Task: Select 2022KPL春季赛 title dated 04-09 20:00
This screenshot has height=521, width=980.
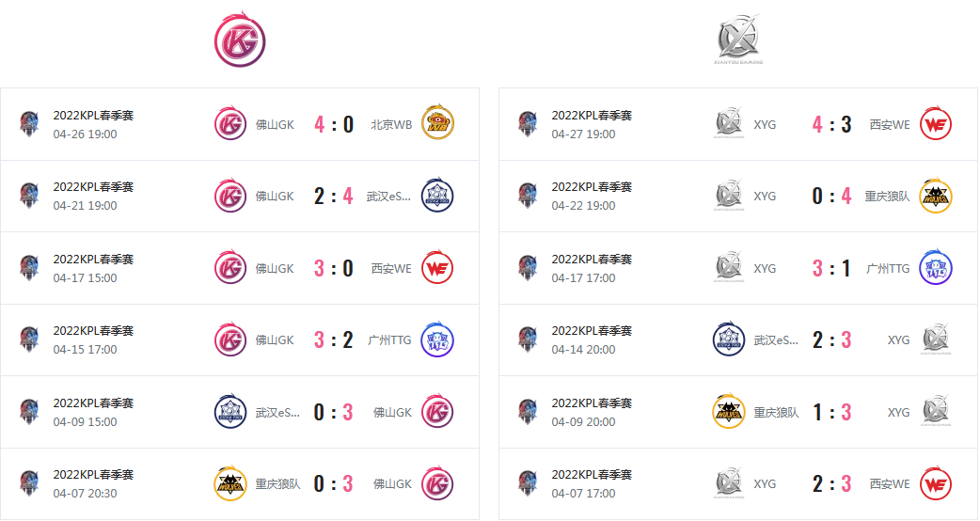Action: coord(592,403)
